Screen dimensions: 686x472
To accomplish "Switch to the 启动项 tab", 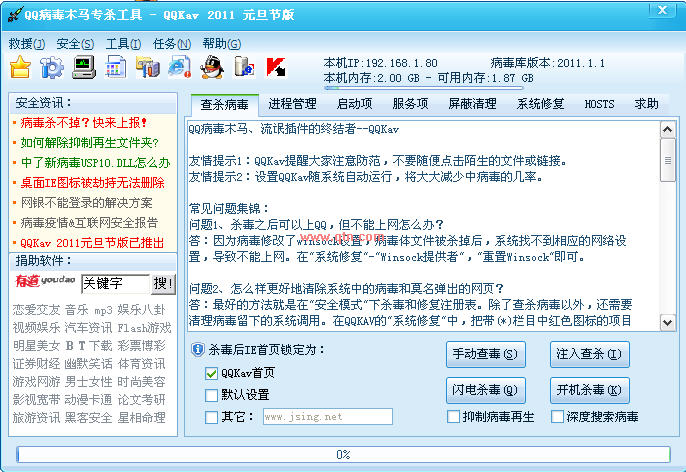I will click(354, 104).
